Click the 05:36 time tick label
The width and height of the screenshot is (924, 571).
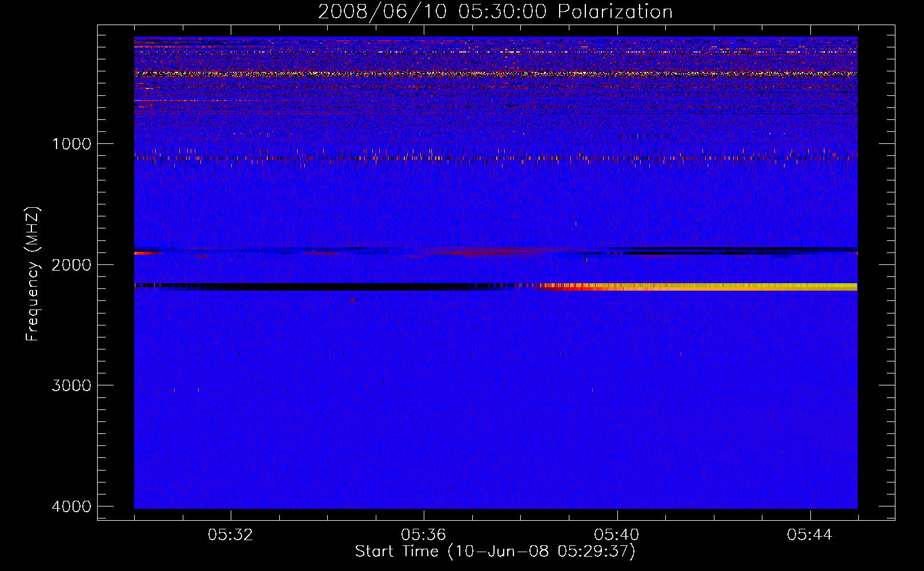tap(424, 535)
